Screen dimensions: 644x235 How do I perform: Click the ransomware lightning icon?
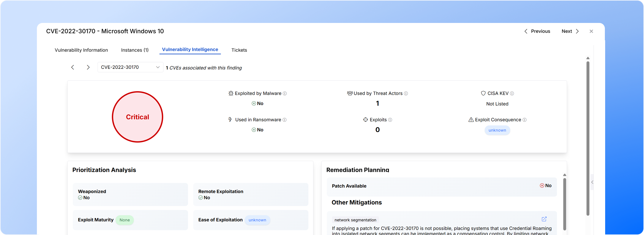pyautogui.click(x=230, y=119)
